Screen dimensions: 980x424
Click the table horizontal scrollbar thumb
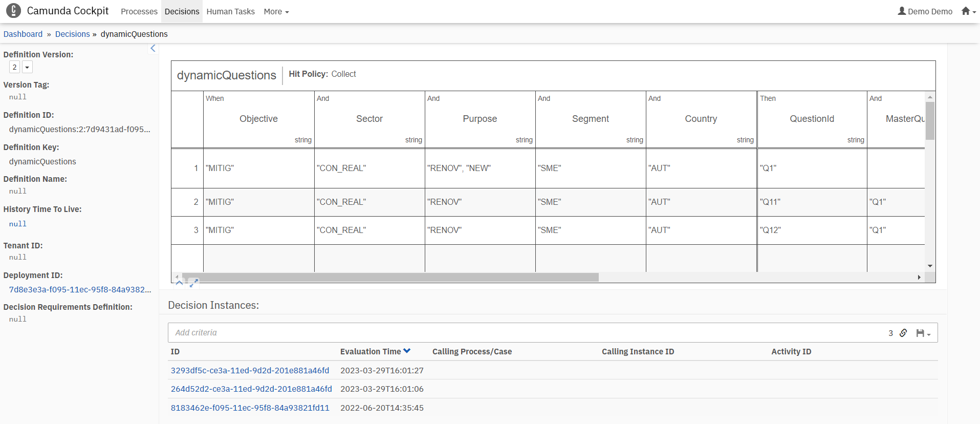tap(390, 277)
